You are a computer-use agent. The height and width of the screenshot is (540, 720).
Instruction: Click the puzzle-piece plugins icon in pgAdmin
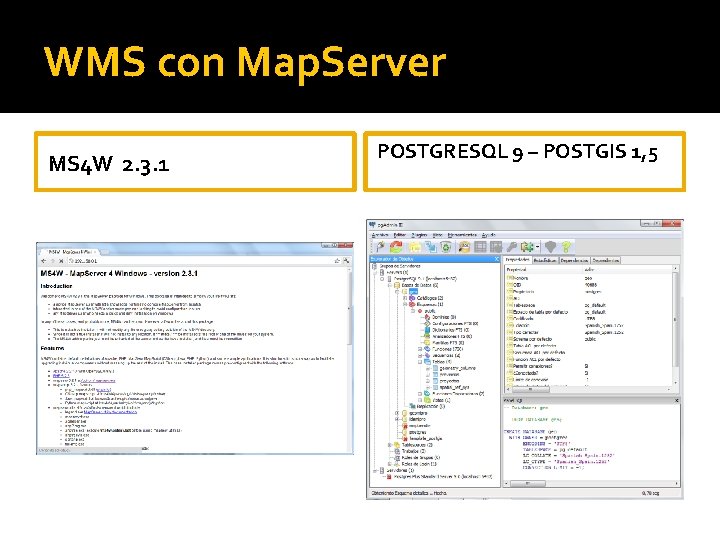tap(527, 247)
